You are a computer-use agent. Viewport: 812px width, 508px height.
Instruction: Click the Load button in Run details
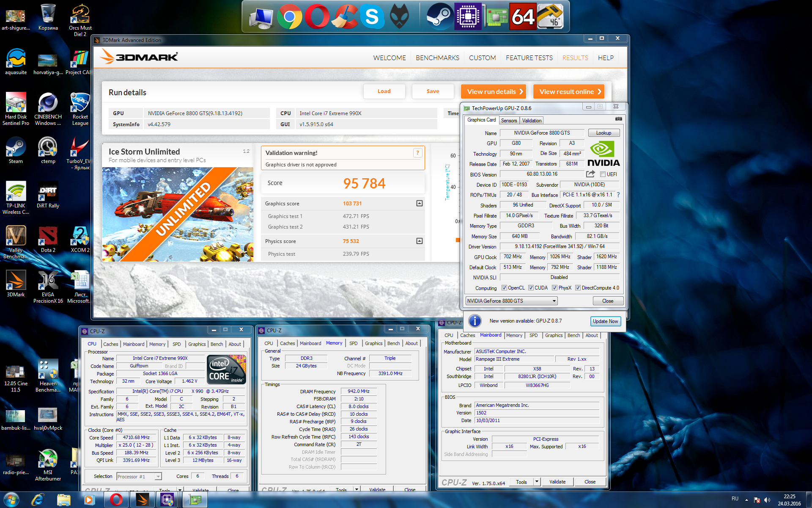tap(384, 91)
